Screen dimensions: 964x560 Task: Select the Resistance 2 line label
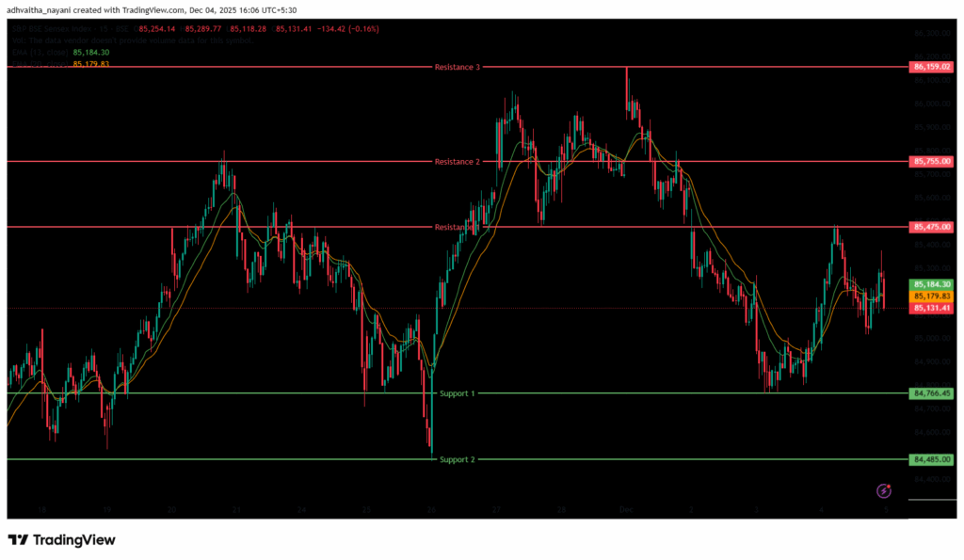[x=458, y=162]
